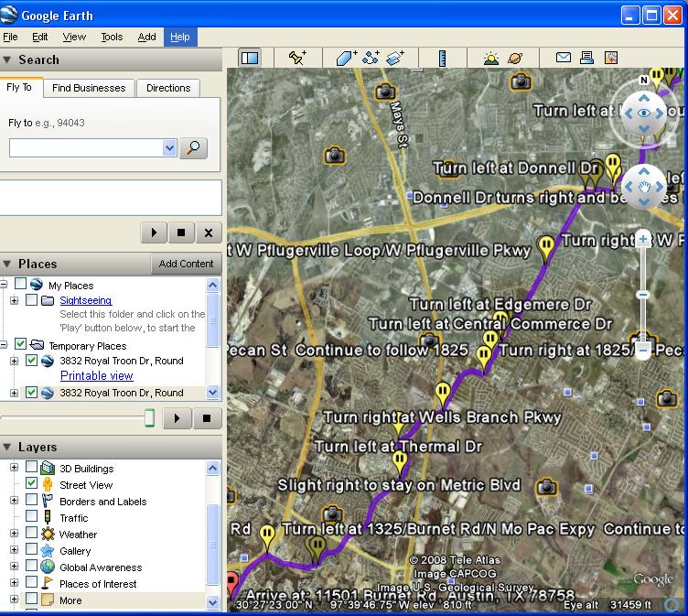Select the Add Polygon tool
This screenshot has height=616, width=688.
click(346, 58)
